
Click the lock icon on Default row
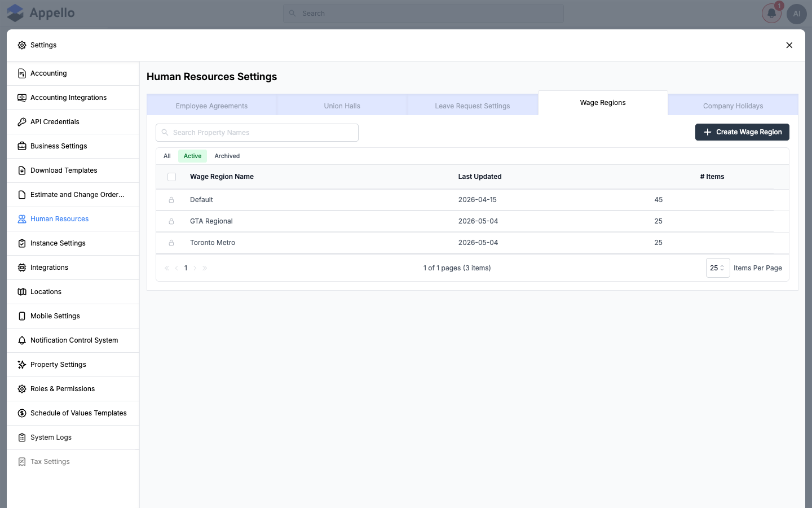pos(171,200)
